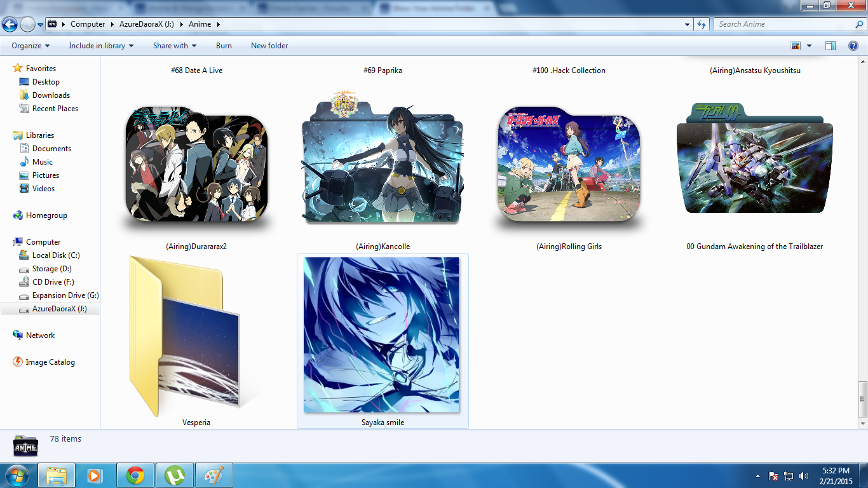The image size is (868, 488).
Task: Click the Burn toolbar button
Action: click(x=224, y=46)
